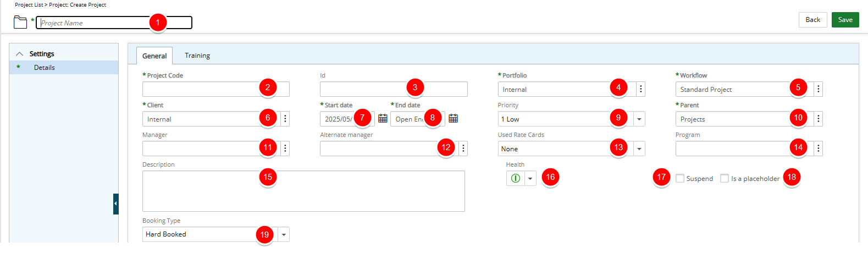The image size is (868, 253).
Task: Enable the Is a placeholder checkbox
Action: click(725, 178)
